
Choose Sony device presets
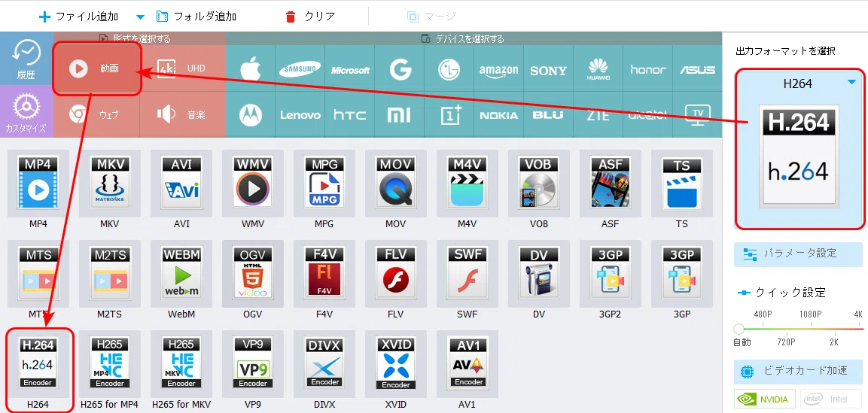pyautogui.click(x=549, y=69)
